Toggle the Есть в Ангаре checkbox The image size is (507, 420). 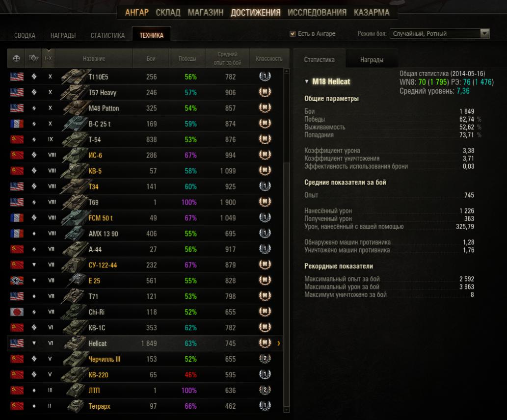pyautogui.click(x=293, y=34)
